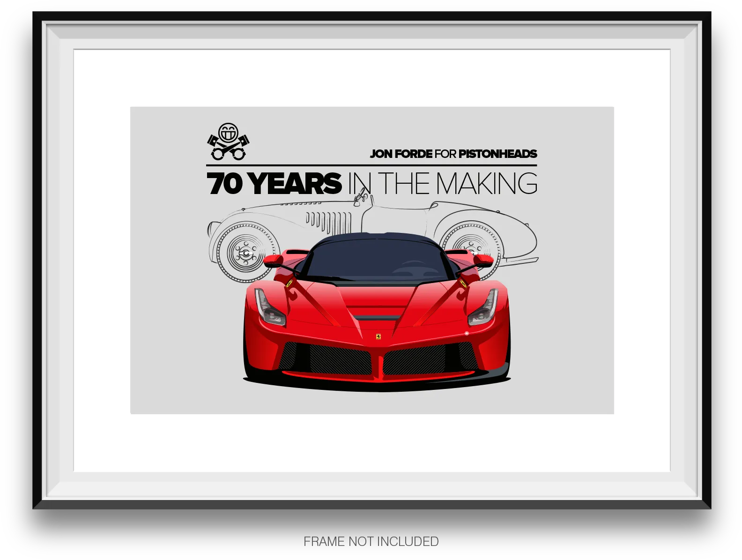Click the '70 YEARS IN THE MAKING' headline
Image resolution: width=742 pixels, height=560 pixels.
(372, 183)
